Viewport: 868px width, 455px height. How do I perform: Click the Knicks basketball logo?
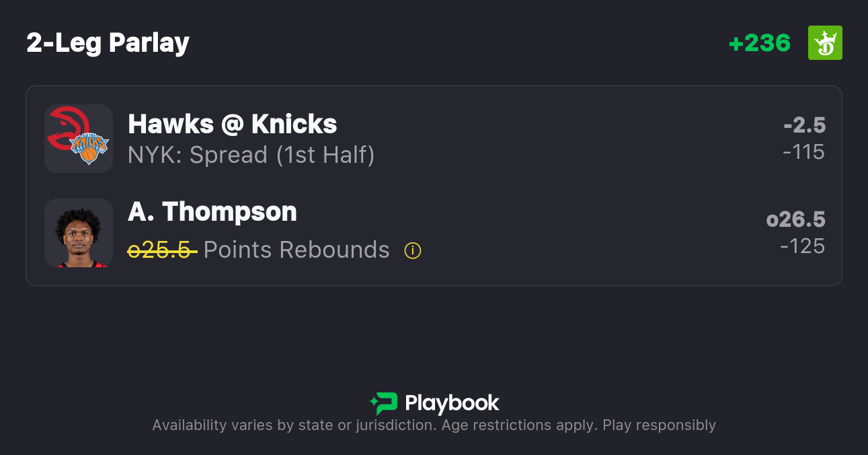[x=90, y=148]
